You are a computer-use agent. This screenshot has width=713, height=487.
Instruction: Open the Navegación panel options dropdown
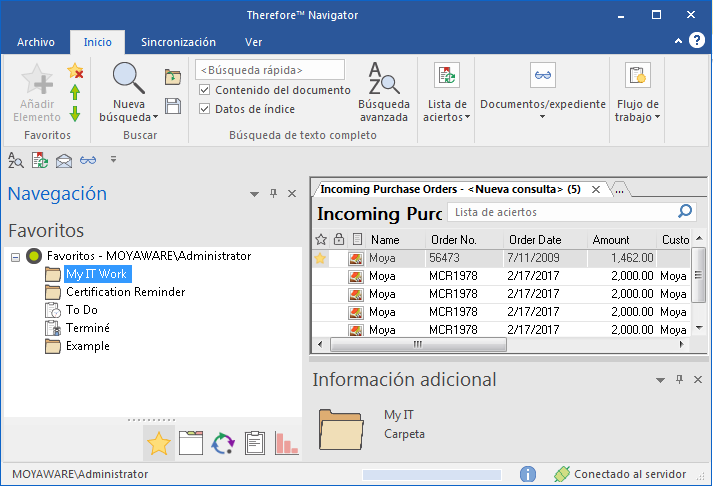click(254, 194)
